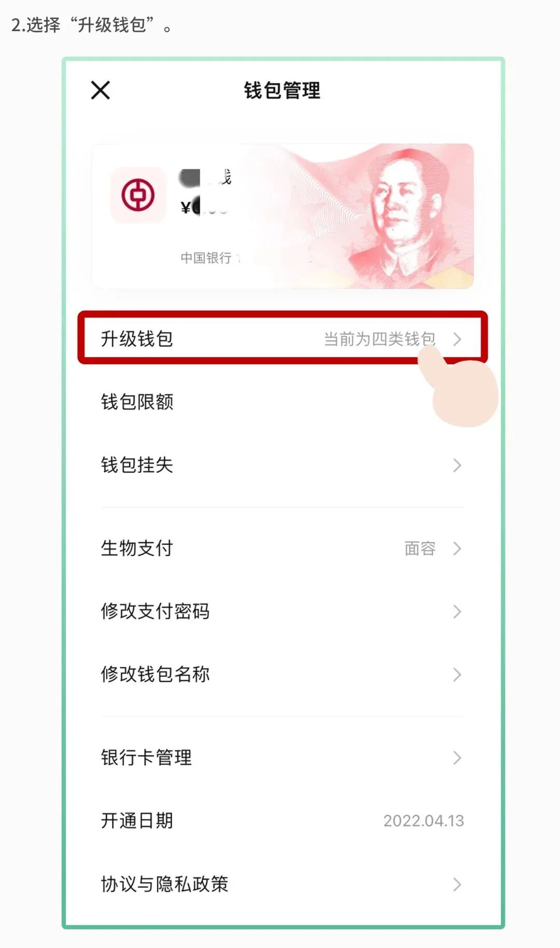Close wallet management with X icon

(x=101, y=90)
